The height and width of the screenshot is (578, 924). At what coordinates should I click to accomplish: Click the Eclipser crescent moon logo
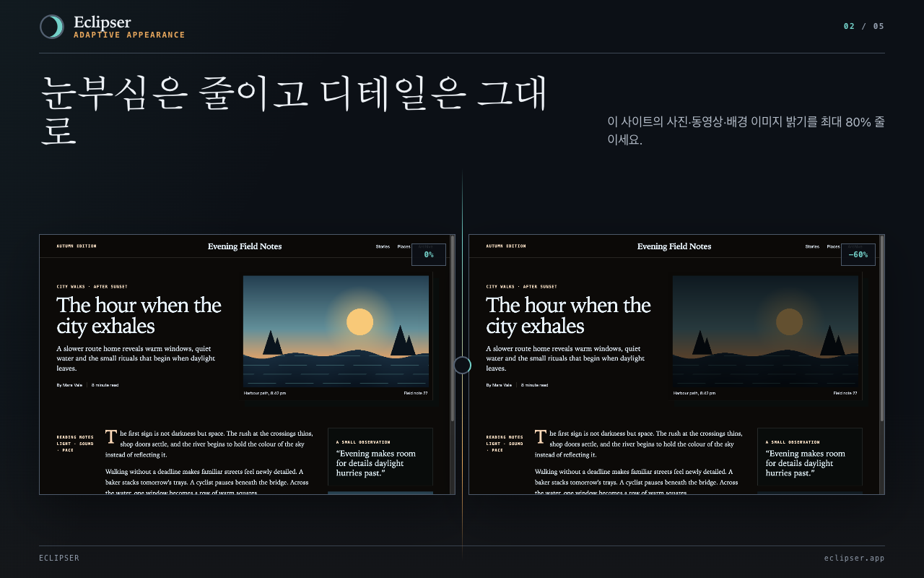[52, 27]
